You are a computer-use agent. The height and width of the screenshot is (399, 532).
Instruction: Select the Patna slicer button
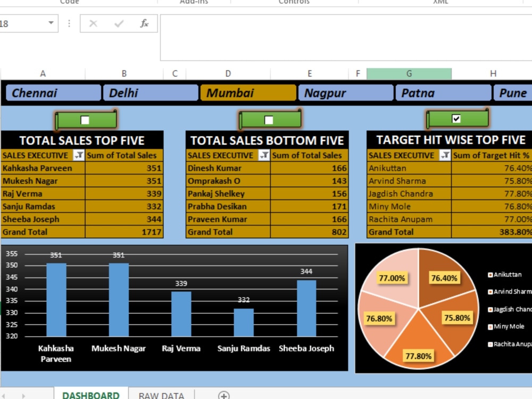443,93
